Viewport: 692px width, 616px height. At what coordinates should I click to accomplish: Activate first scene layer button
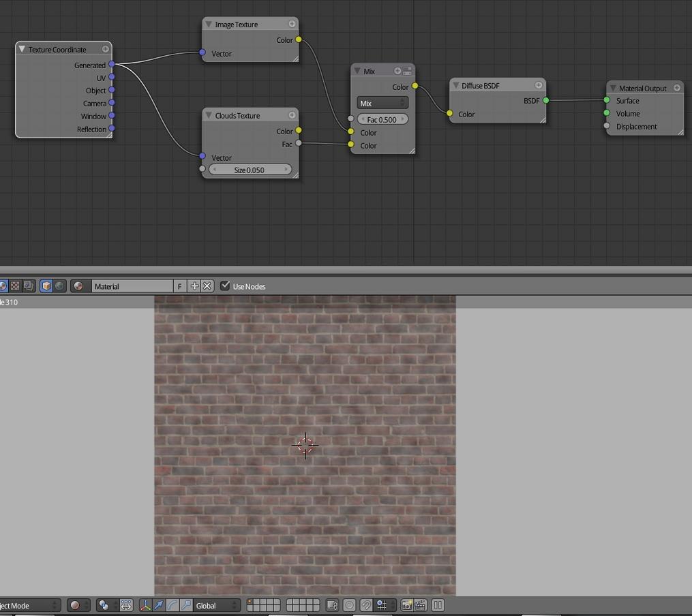tap(250, 602)
